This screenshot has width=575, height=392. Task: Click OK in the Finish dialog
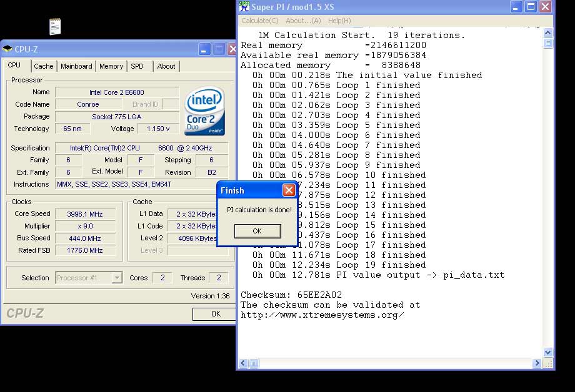[x=257, y=231]
